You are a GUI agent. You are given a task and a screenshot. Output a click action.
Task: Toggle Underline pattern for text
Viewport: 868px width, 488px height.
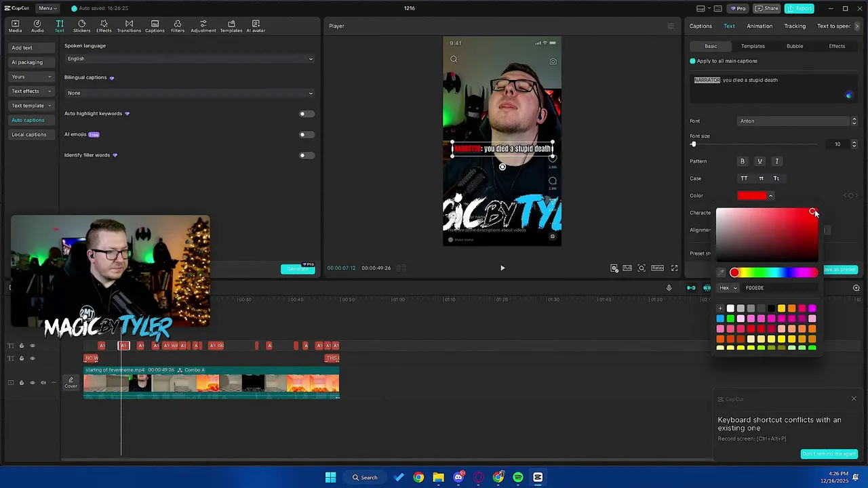tap(759, 161)
